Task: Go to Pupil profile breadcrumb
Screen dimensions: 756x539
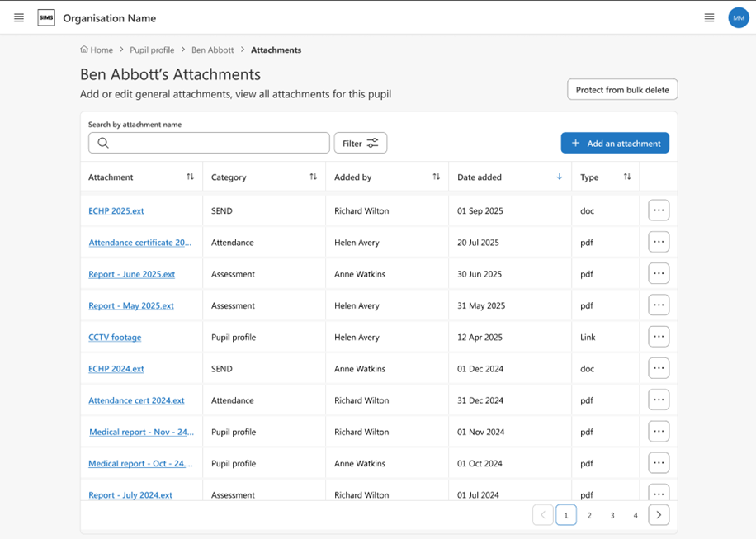Action: (x=152, y=50)
